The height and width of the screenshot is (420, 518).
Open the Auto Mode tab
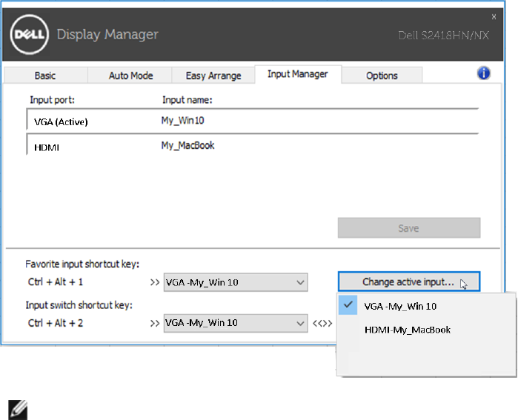click(130, 76)
